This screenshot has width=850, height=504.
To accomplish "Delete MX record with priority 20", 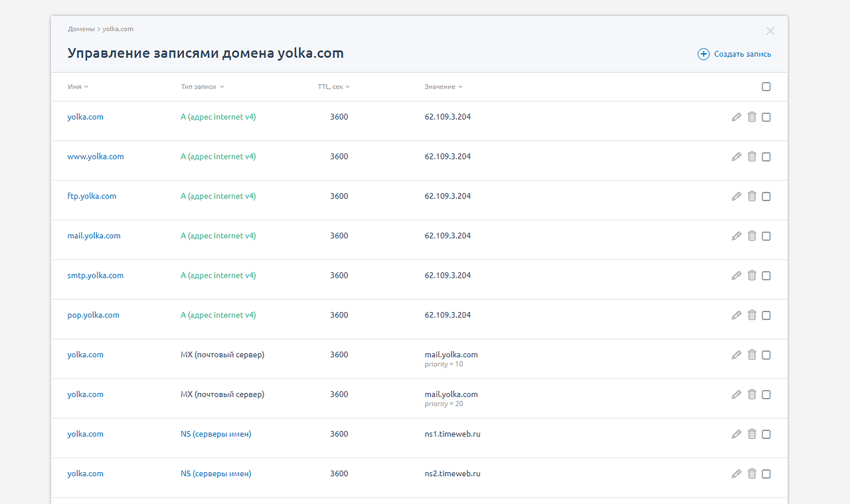I will (x=752, y=394).
